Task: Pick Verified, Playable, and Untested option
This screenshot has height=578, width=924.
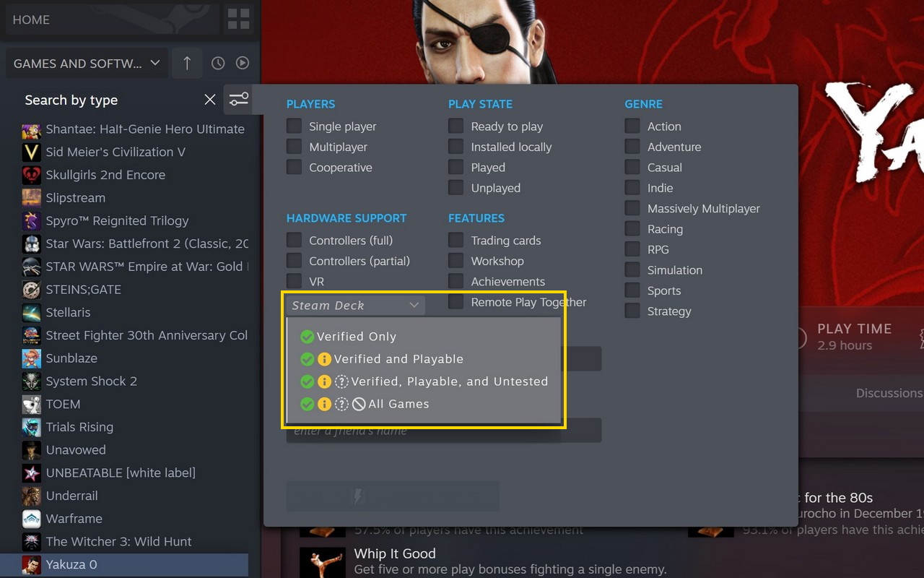Action: tap(424, 381)
